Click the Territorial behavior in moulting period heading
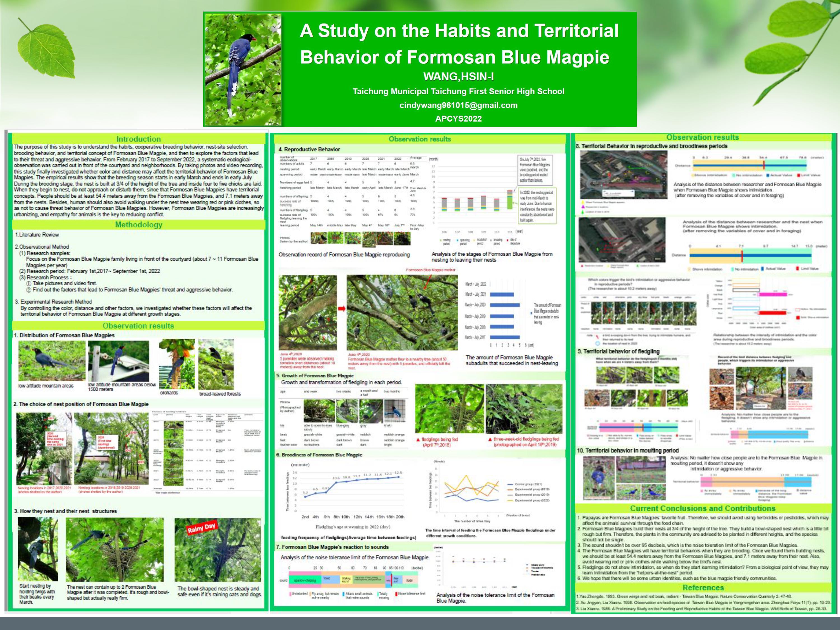Screen dimensions: 840x630 click(x=627, y=450)
